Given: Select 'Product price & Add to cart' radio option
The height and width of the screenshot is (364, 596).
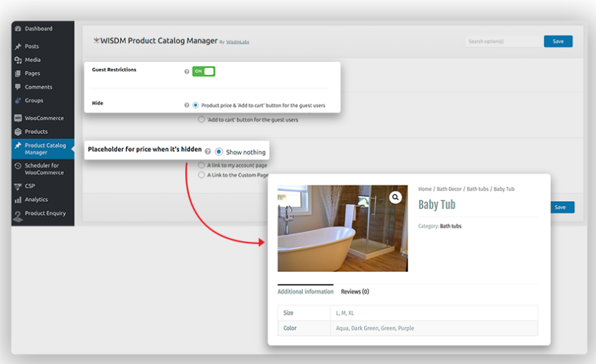Looking at the screenshot, I should (x=196, y=105).
